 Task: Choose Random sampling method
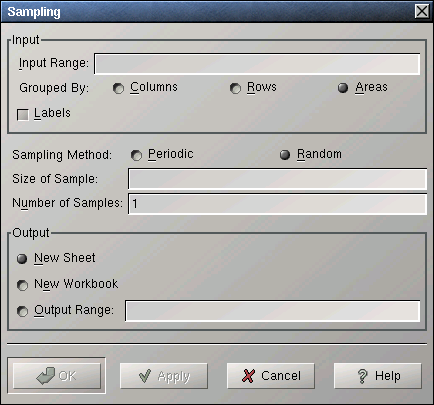click(285, 155)
